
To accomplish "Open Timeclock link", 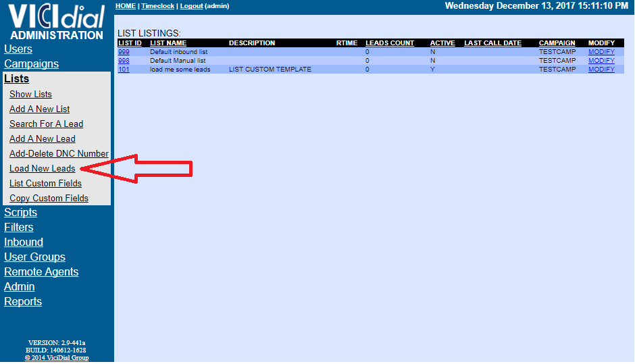I will (x=157, y=6).
